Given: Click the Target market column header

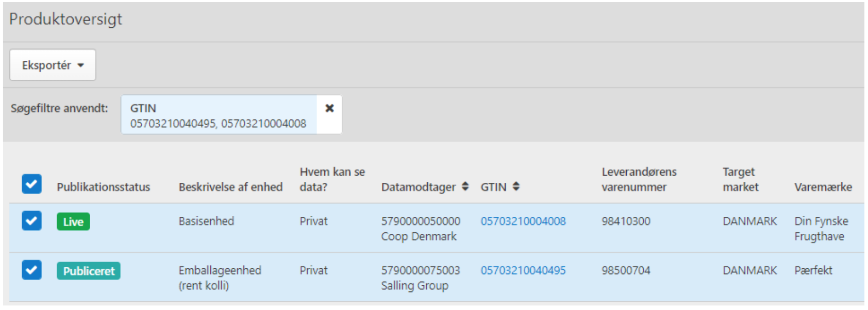Looking at the screenshot, I should coord(740,179).
